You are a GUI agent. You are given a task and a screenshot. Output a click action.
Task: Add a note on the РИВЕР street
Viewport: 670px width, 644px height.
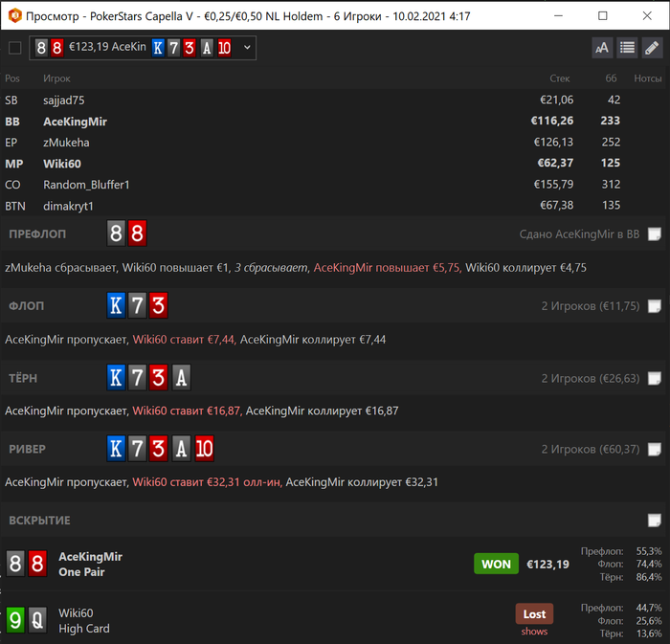click(x=654, y=449)
